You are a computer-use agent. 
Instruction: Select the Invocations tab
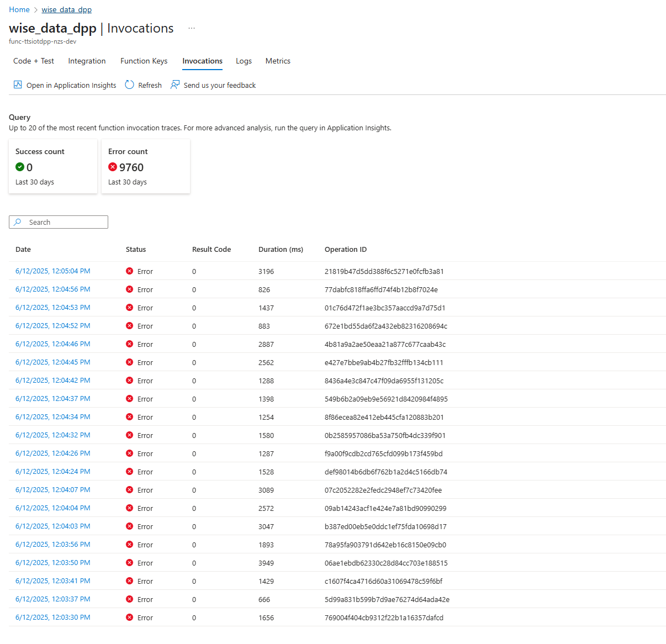[x=203, y=61]
